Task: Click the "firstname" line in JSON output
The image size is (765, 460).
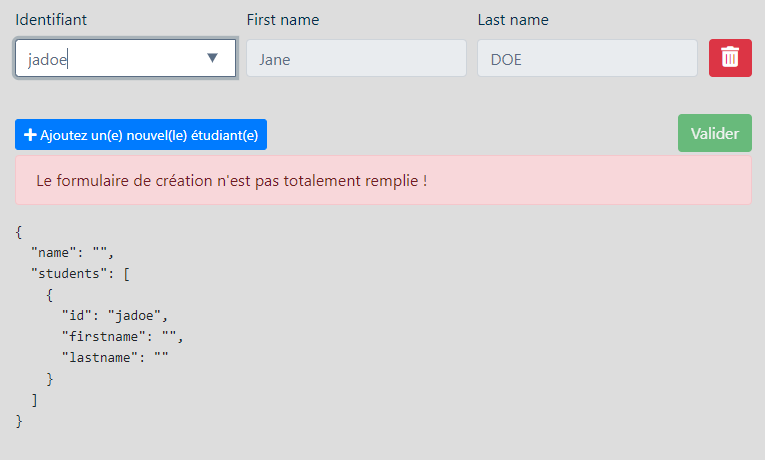Action: coord(123,336)
